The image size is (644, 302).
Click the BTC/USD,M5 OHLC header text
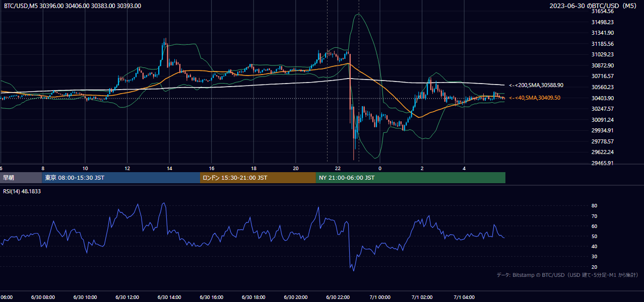(x=73, y=6)
